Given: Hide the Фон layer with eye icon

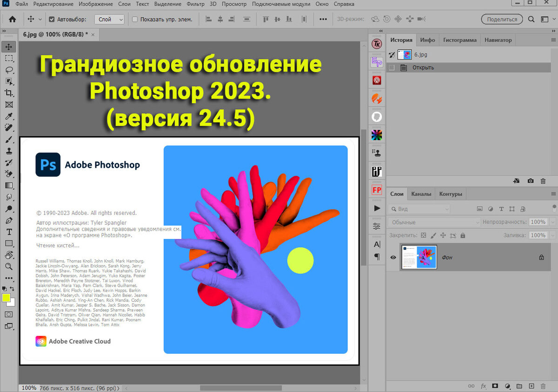Looking at the screenshot, I should pos(393,257).
